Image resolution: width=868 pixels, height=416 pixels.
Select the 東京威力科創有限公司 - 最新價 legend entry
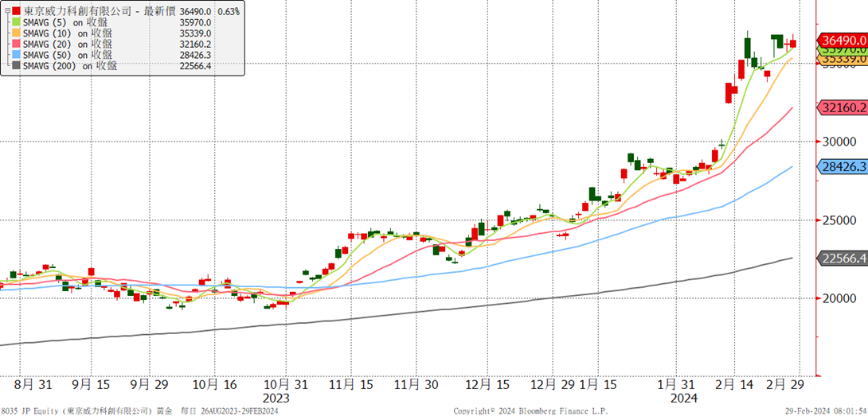100,11
